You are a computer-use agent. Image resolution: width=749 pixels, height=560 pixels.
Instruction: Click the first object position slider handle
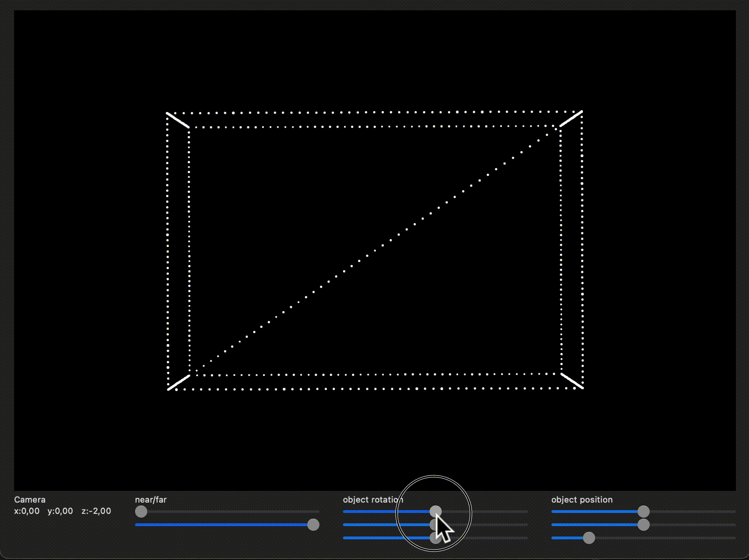(x=644, y=512)
